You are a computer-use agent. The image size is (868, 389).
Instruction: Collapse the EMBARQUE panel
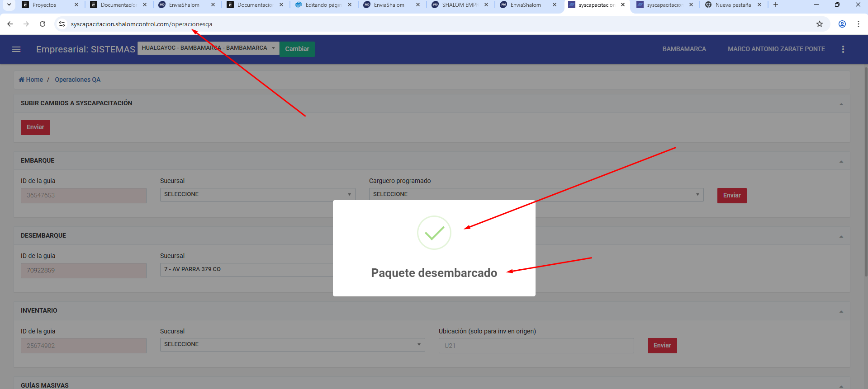841,161
